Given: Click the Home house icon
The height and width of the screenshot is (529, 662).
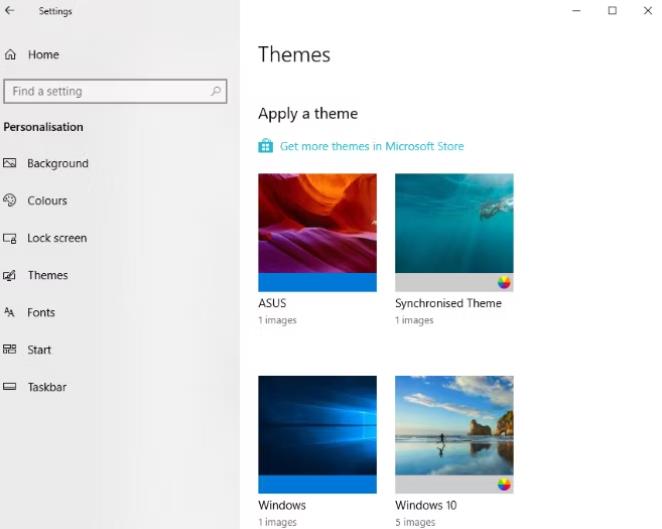Looking at the screenshot, I should click(x=11, y=54).
